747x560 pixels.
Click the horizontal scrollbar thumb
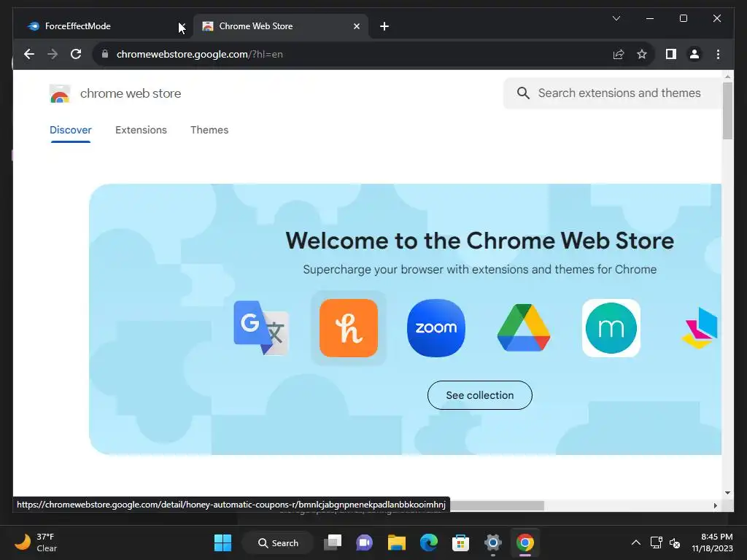point(497,505)
